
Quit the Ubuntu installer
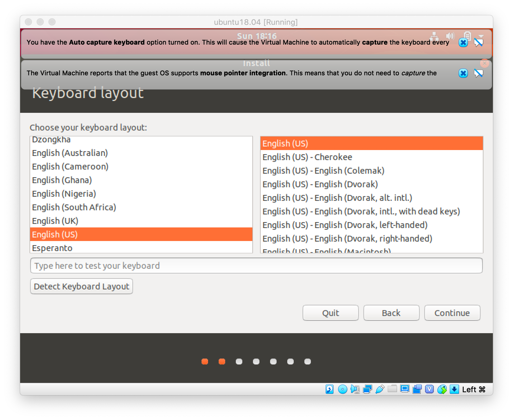[330, 313]
